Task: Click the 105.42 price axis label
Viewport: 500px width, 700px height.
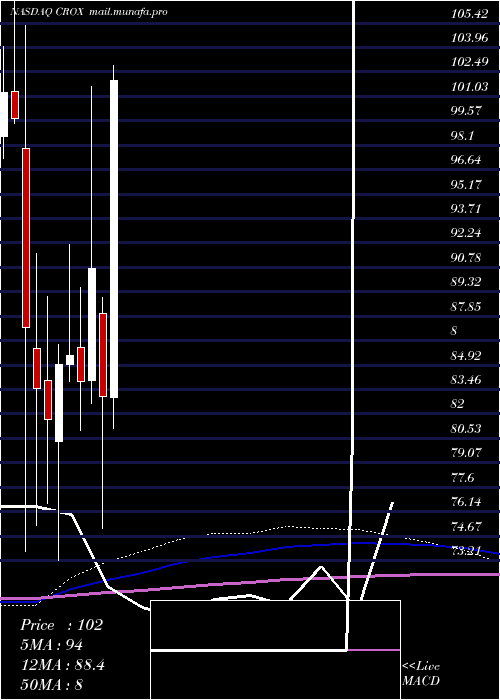Action: [470, 14]
